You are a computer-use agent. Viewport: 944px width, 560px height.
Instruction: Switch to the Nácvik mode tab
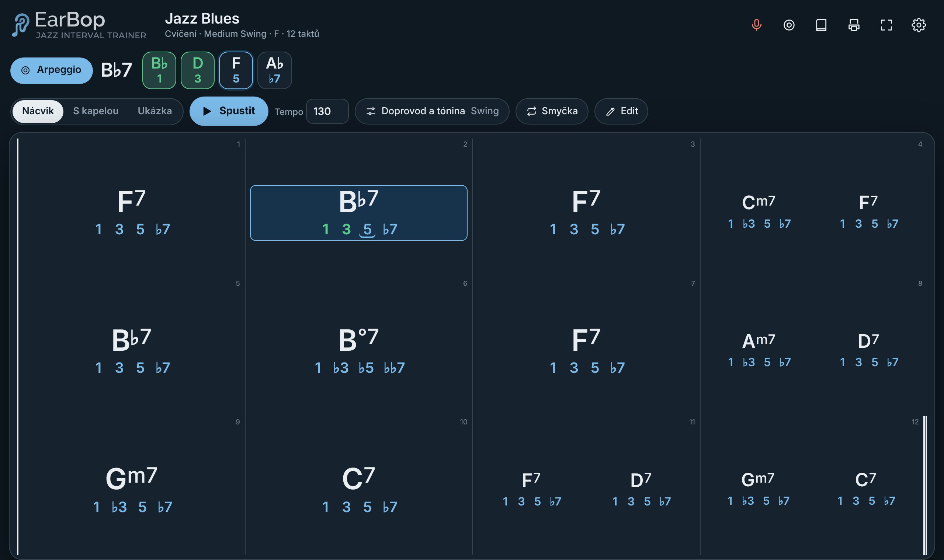tap(38, 111)
